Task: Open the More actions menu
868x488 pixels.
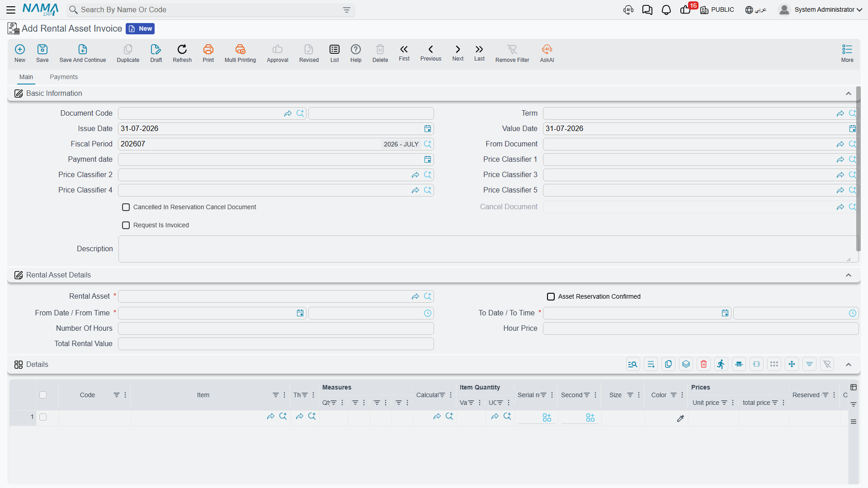Action: (847, 53)
